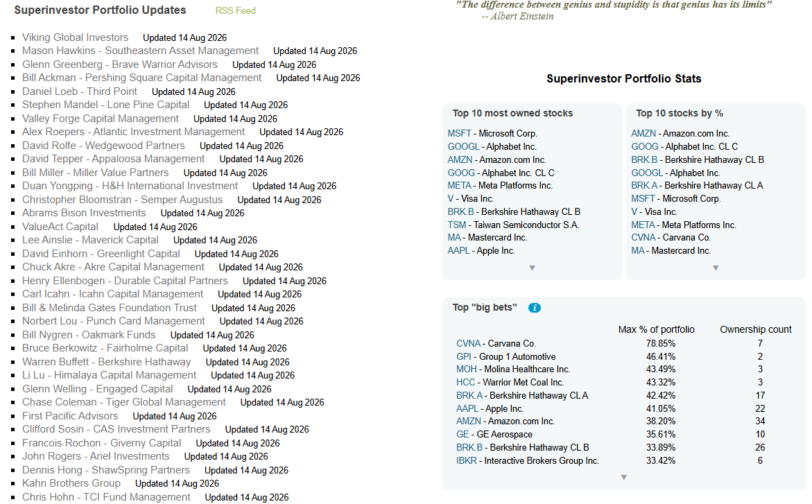Open Chase Coleman - Tiger Global Management
Image resolution: width=812 pixels, height=504 pixels.
[123, 403]
